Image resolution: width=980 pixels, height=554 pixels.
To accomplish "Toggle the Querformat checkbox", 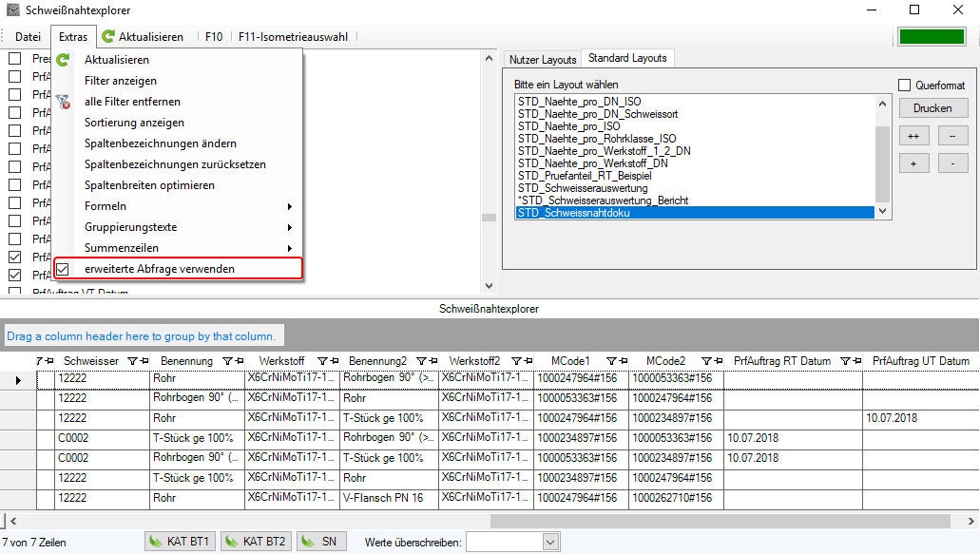I will pyautogui.click(x=905, y=86).
